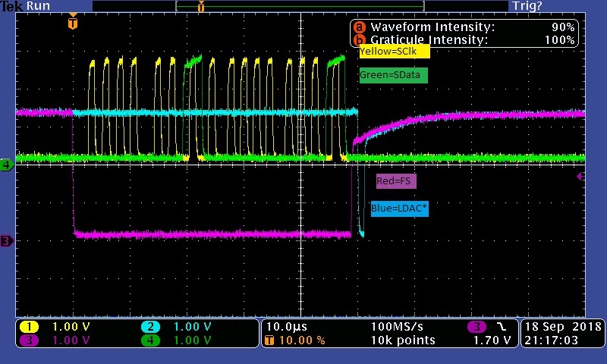
Task: Click the 10.0µs timebase readout
Action: click(287, 327)
